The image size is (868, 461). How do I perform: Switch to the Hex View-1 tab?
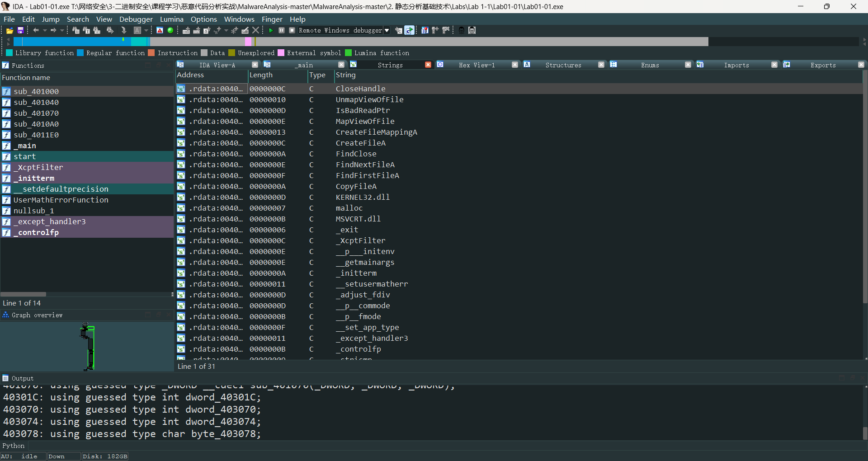click(x=476, y=65)
